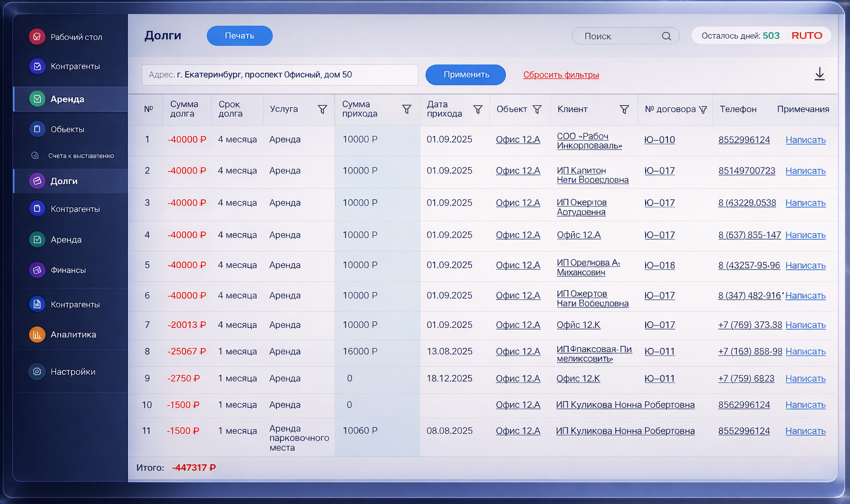The image size is (850, 504).
Task: Open the filter funnel for Услуга column
Action: 322,109
